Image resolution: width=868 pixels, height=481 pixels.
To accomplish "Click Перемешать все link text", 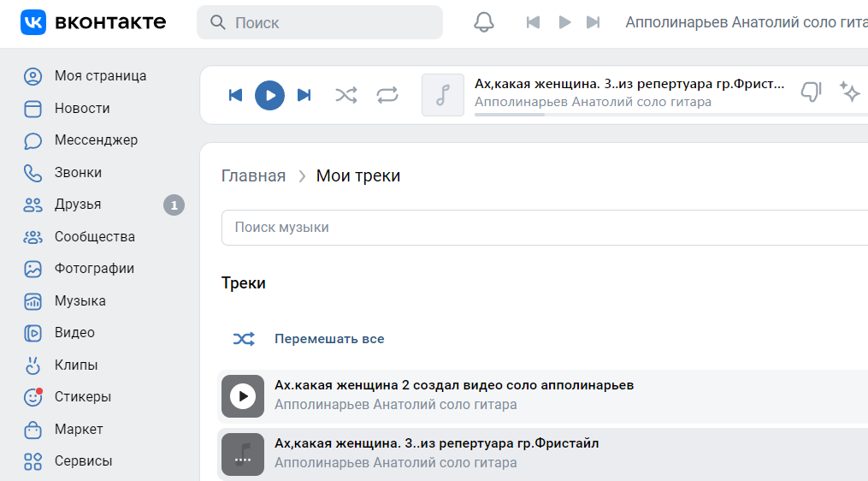I will 329,339.
